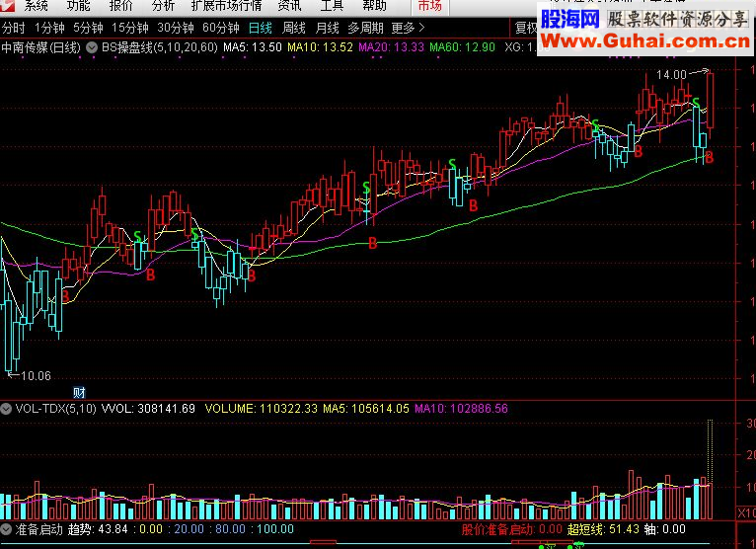Click the 财 info marker icon
This screenshot has height=549, width=756.
(79, 392)
